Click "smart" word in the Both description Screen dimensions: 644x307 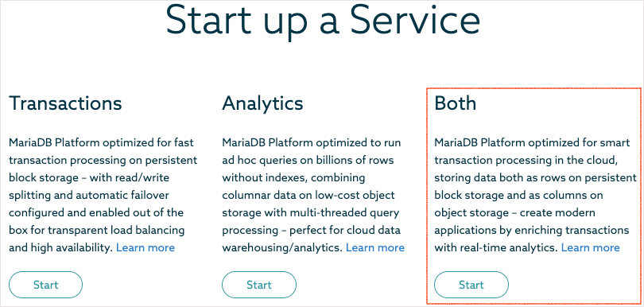coord(615,142)
